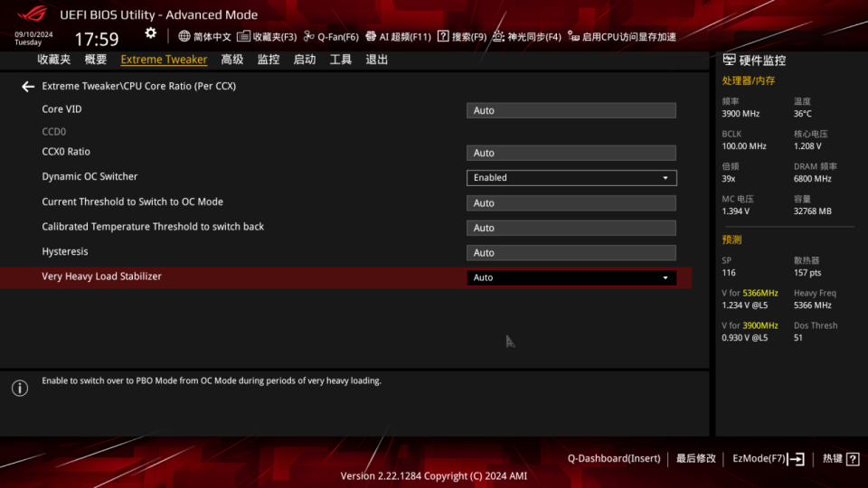Click the 热键 label
Image resolution: width=868 pixels, height=488 pixels.
(832, 459)
